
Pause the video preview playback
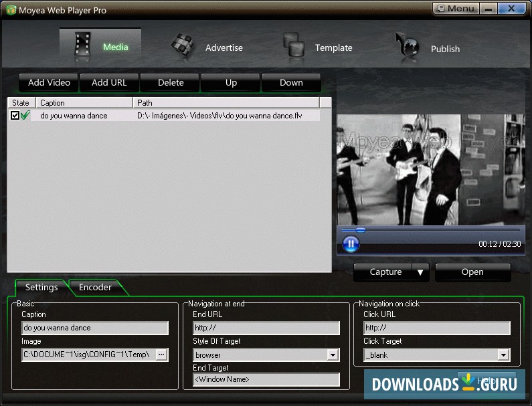351,244
